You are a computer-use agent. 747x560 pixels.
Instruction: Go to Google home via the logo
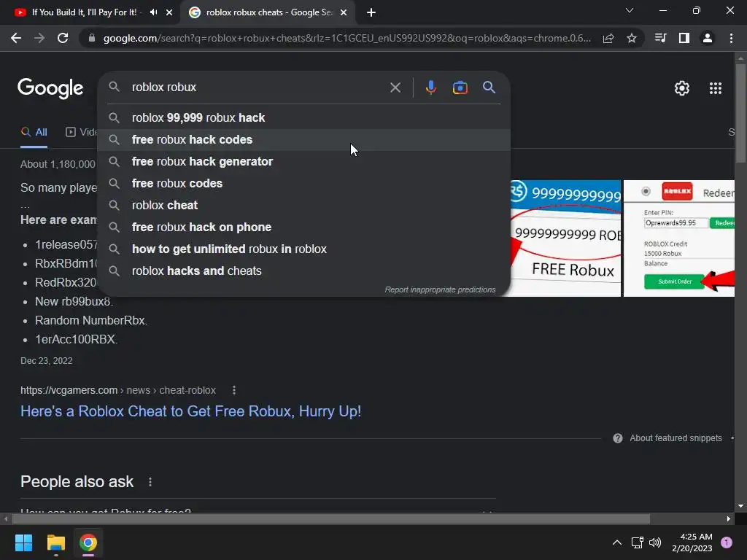pyautogui.click(x=50, y=88)
